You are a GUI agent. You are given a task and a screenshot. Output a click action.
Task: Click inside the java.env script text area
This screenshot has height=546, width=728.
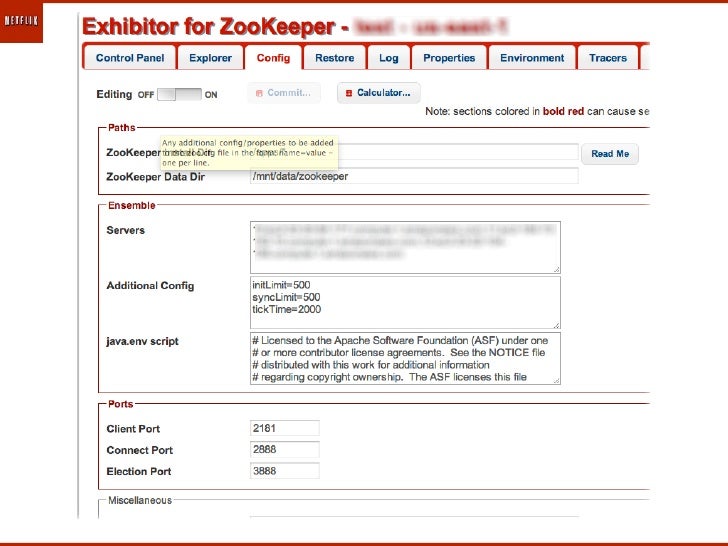pos(405,358)
